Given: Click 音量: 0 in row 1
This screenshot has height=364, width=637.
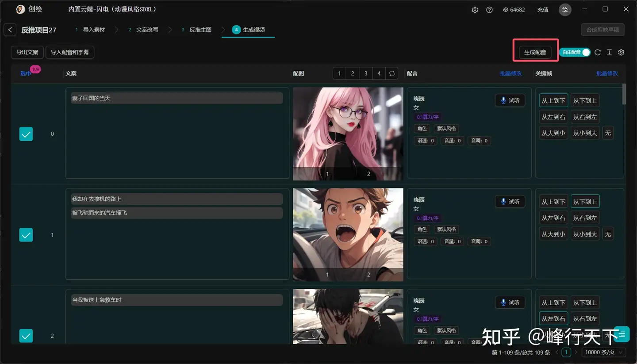Looking at the screenshot, I should (453, 241).
